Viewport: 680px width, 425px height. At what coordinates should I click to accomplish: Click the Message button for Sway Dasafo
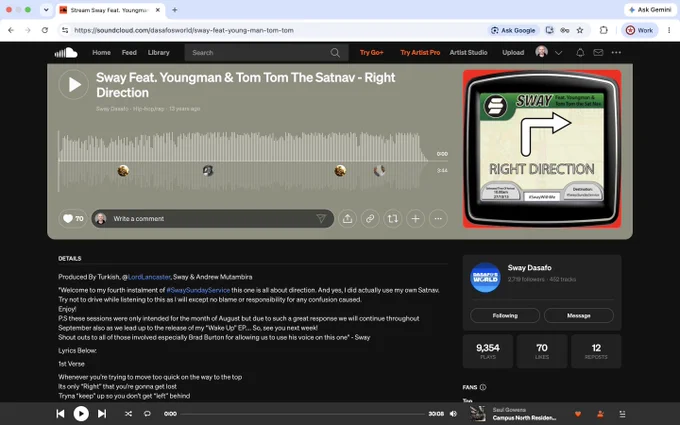tap(579, 315)
